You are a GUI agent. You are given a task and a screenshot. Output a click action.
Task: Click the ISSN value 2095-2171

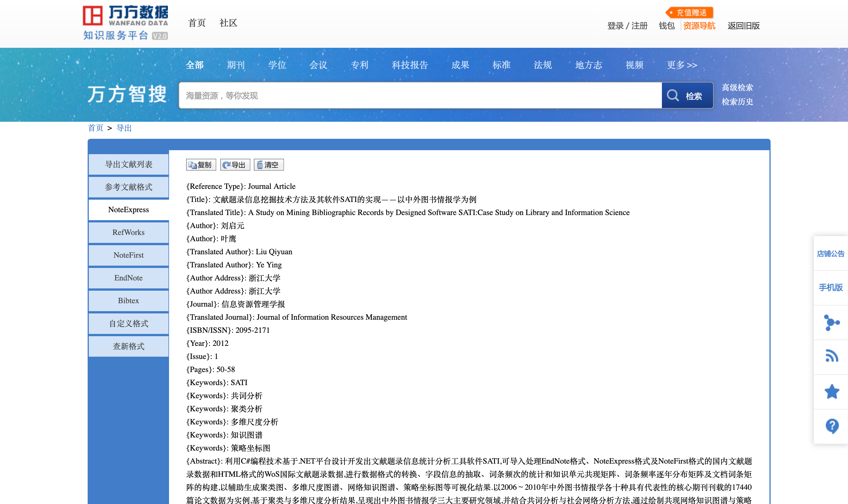point(252,330)
